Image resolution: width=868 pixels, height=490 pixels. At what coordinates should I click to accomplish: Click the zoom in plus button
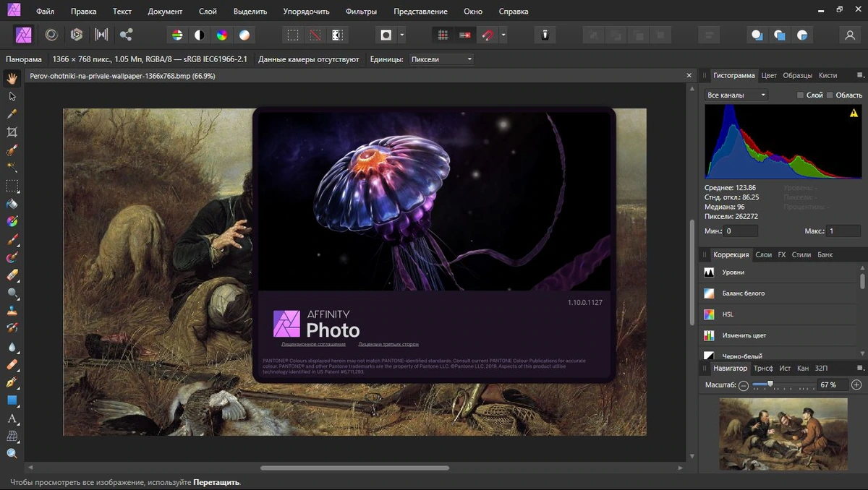pyautogui.click(x=856, y=385)
